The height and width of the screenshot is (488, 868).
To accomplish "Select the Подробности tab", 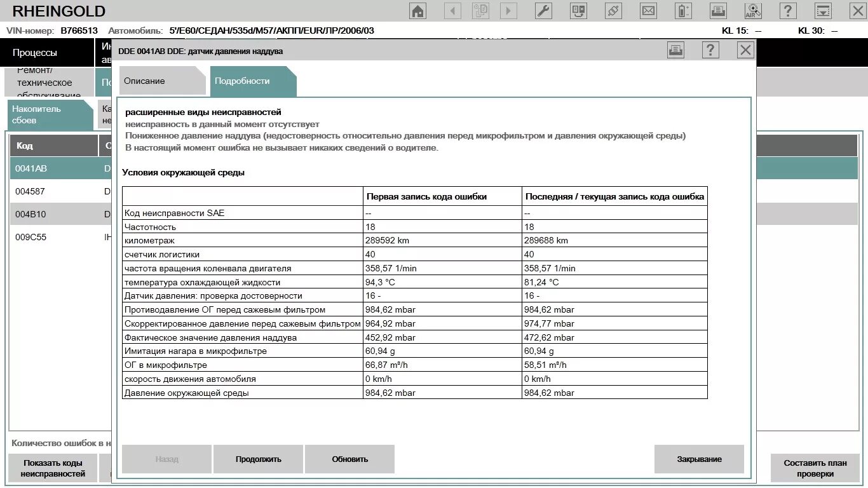I will pyautogui.click(x=253, y=81).
